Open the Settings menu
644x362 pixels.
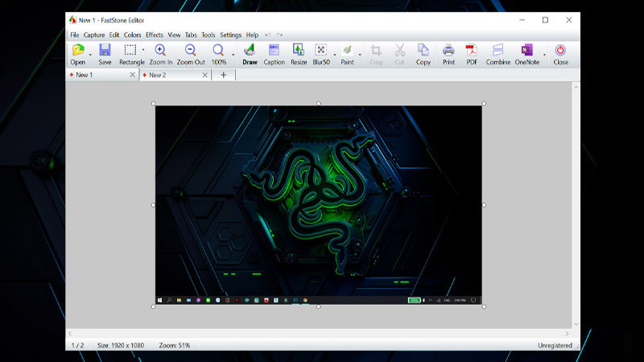[230, 35]
